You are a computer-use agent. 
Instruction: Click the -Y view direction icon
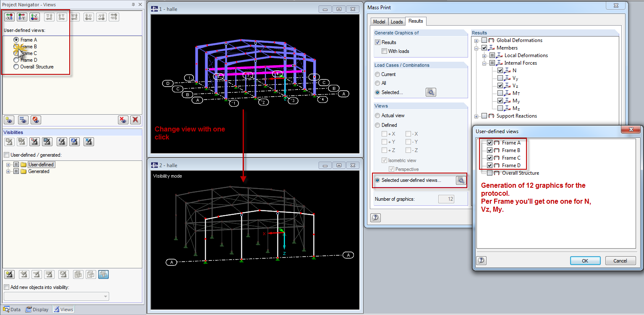click(x=22, y=17)
